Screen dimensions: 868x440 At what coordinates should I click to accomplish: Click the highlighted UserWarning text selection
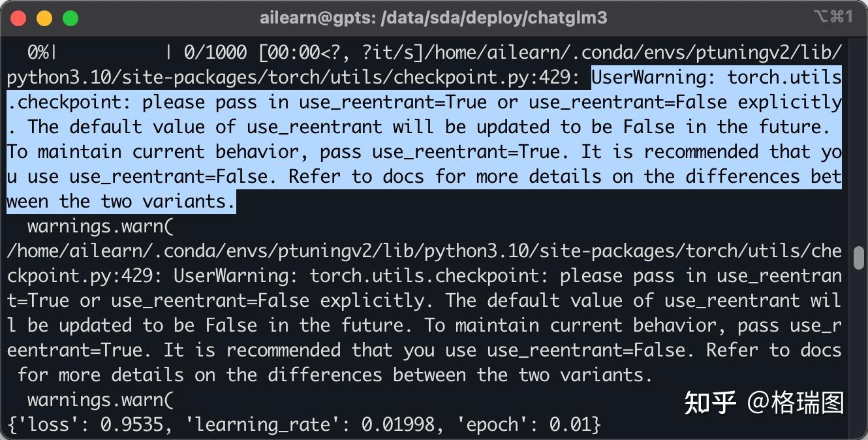click(424, 139)
